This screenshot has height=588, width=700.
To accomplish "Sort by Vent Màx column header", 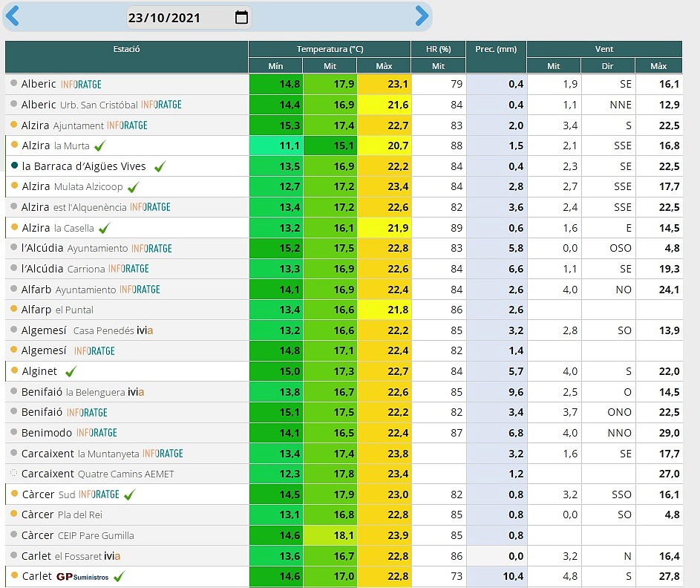I will pos(658,65).
